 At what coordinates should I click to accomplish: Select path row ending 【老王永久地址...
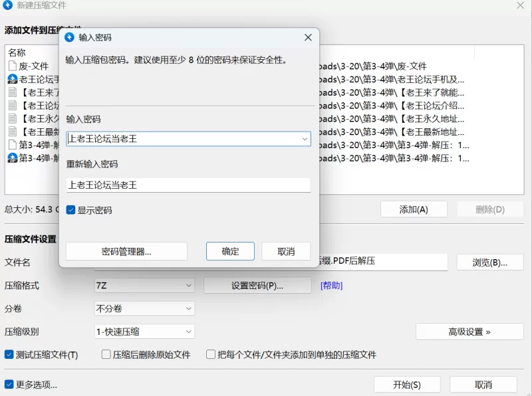(392, 119)
